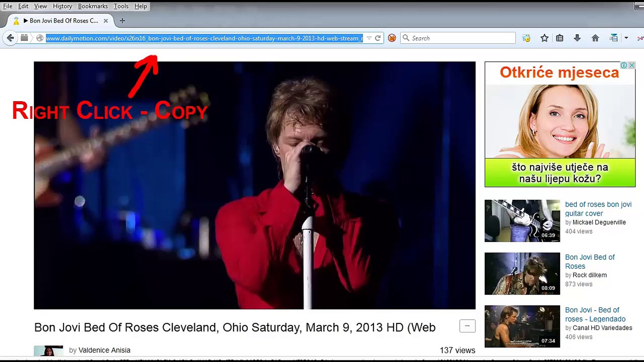The image size is (644, 362).
Task: Open the URL bar history dropdown
Action: (x=369, y=38)
